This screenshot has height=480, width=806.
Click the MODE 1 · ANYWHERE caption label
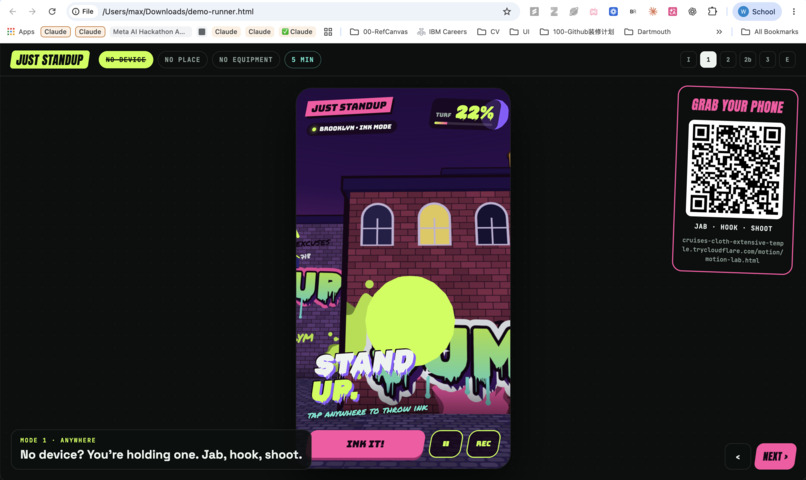[58, 440]
